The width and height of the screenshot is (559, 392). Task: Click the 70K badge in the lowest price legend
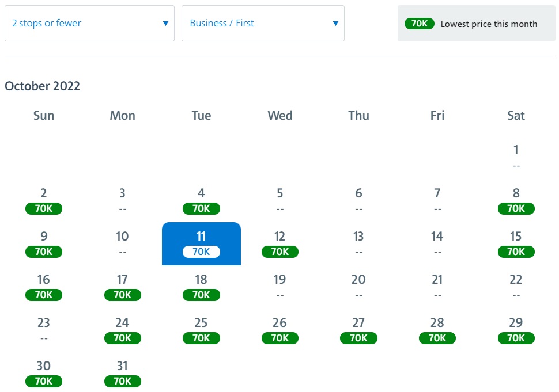coord(420,24)
